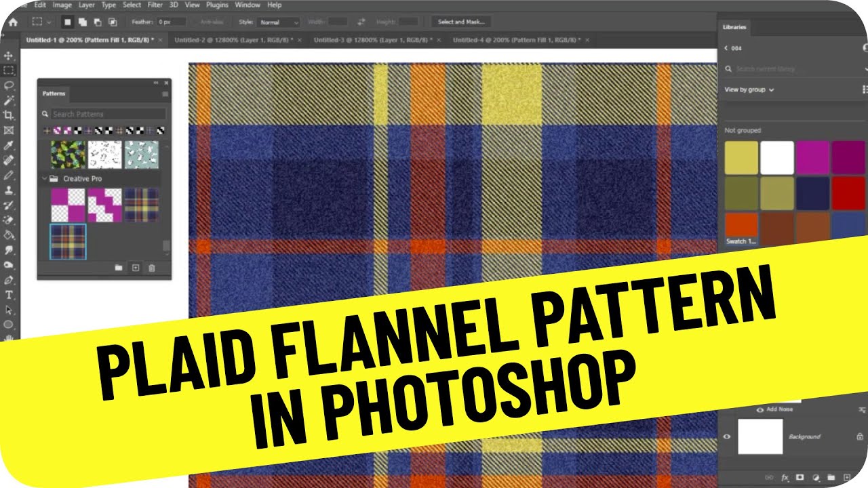
Task: Toggle visibility of Background layer
Action: pos(727,436)
